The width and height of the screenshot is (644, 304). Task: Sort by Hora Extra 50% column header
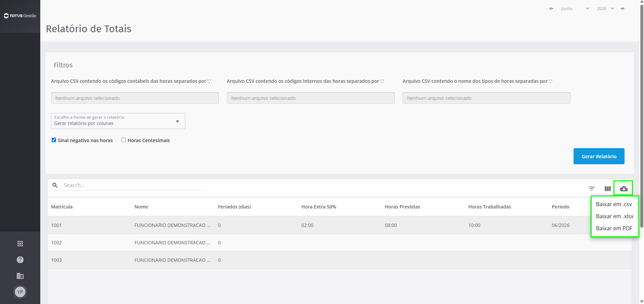point(318,207)
